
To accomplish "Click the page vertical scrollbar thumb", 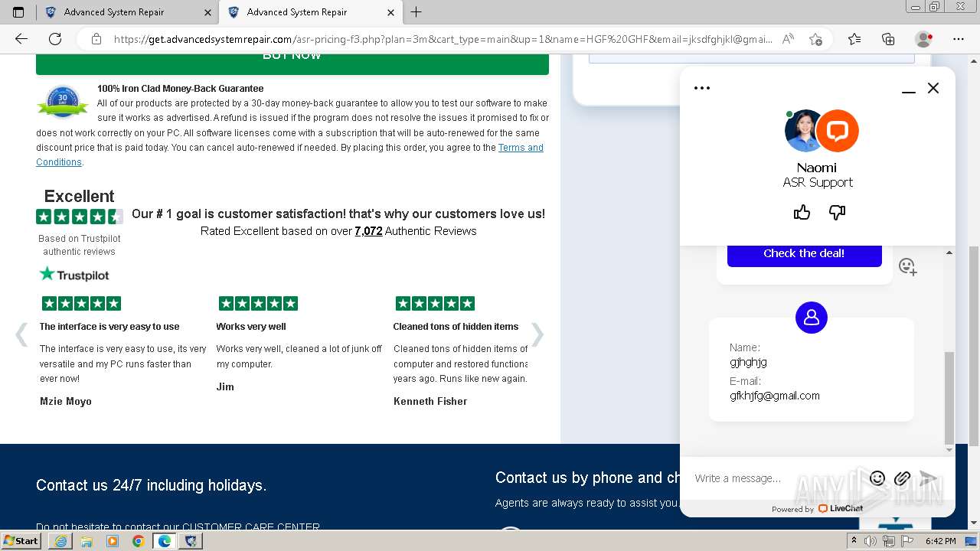I will [x=974, y=346].
